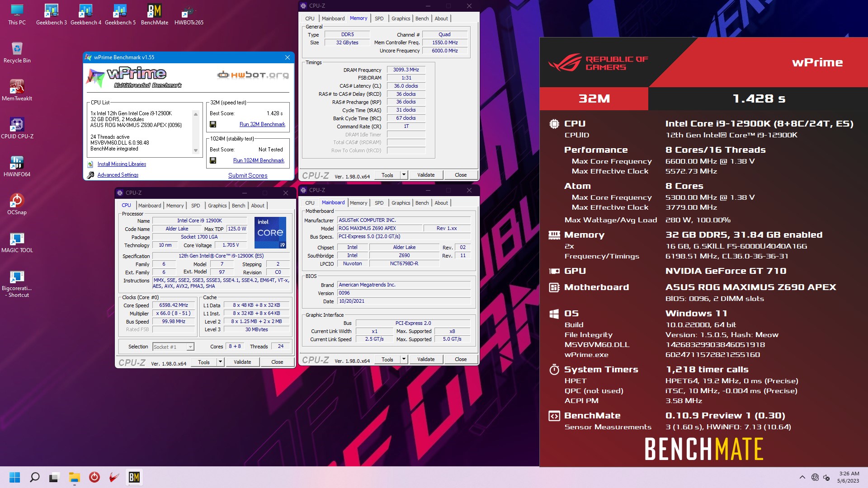This screenshot has width=868, height=488.
Task: Open taskbar Search
Action: pos(34,477)
